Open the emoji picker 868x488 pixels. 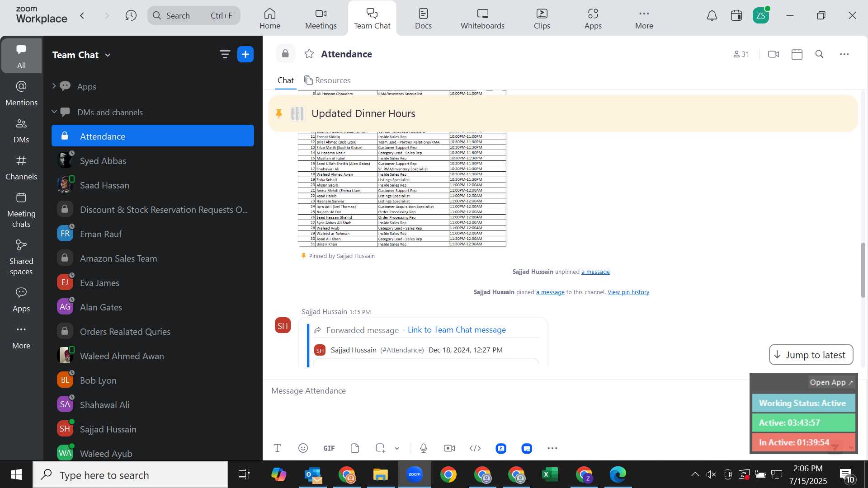point(303,448)
